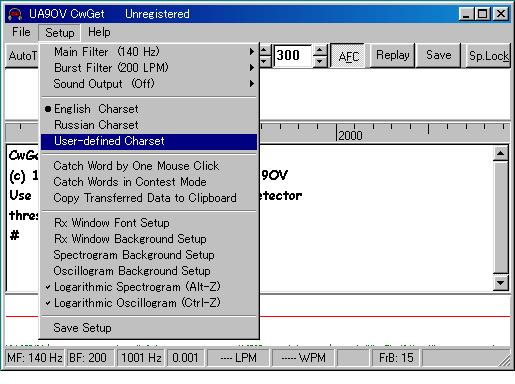Click the Replay button
The width and height of the screenshot is (515, 384).
[392, 55]
